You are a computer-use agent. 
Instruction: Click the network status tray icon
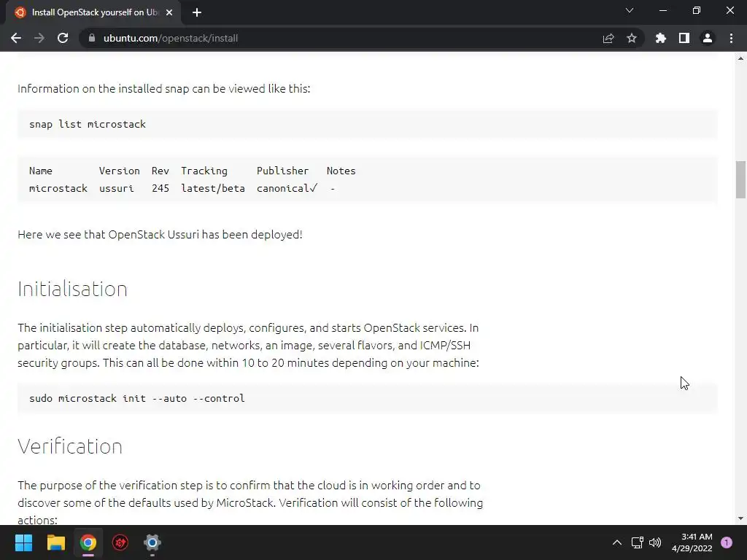coord(638,542)
